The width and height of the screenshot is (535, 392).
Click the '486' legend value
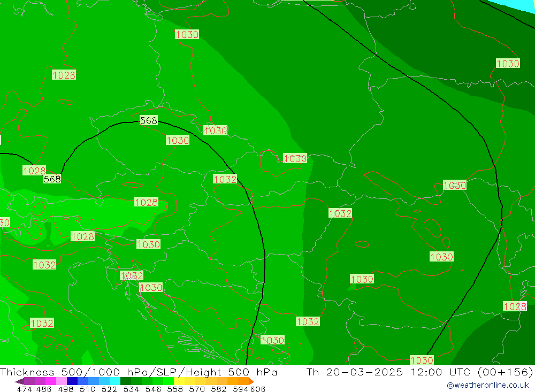[x=44, y=389]
